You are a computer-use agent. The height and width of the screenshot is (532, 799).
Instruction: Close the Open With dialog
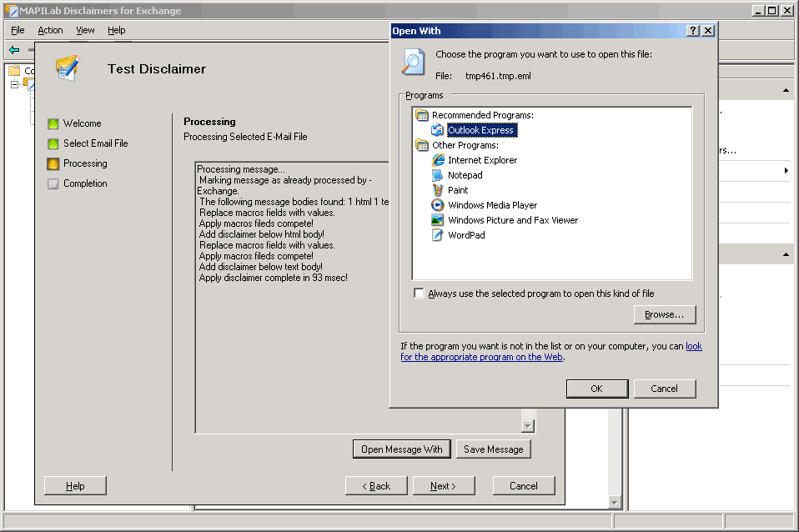pos(708,31)
